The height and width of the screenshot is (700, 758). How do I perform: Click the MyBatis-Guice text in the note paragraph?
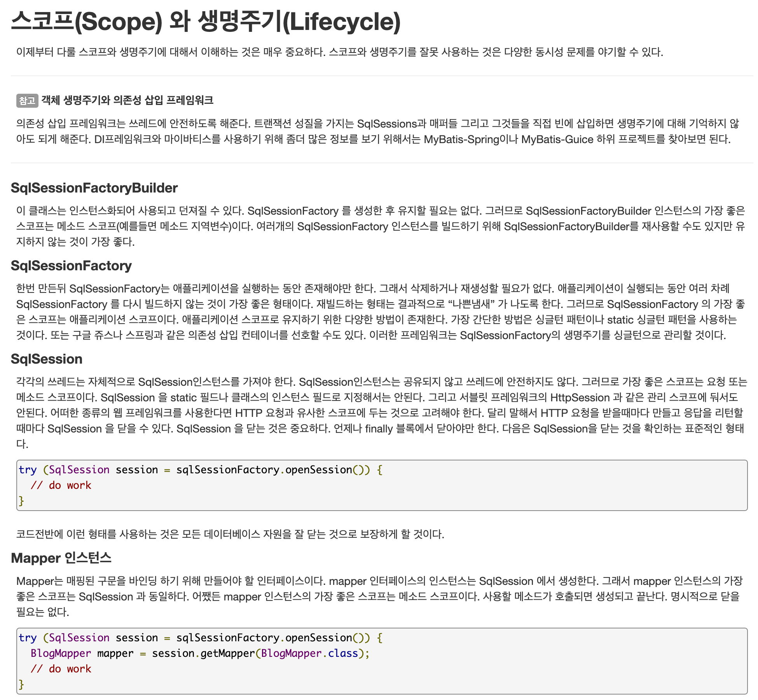click(557, 139)
